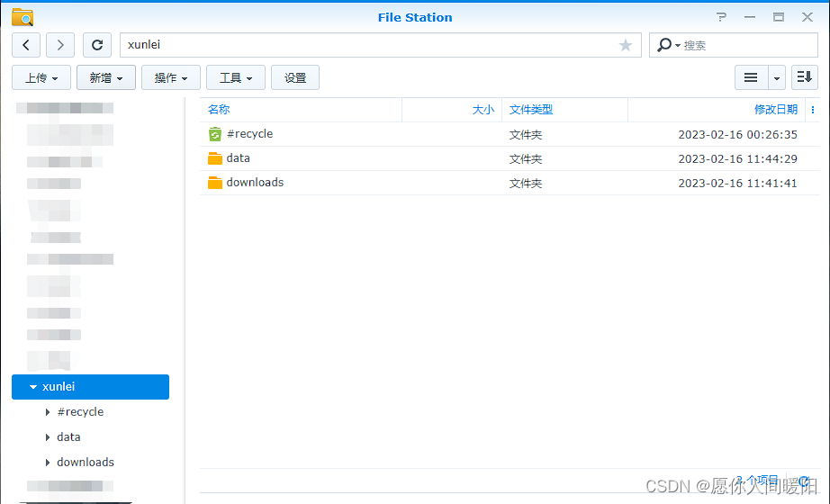830x504 pixels.
Task: Click the date 2023-02-16 00:26:35
Action: click(737, 134)
